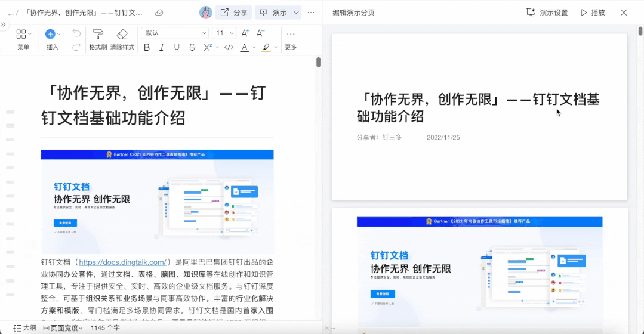Viewport: 644px width, 334px height.
Task: Click the cloud sync status icon
Action: click(x=159, y=13)
